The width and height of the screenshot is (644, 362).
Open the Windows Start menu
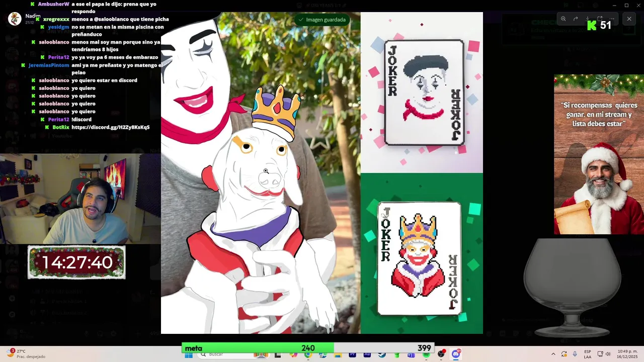[x=188, y=354]
